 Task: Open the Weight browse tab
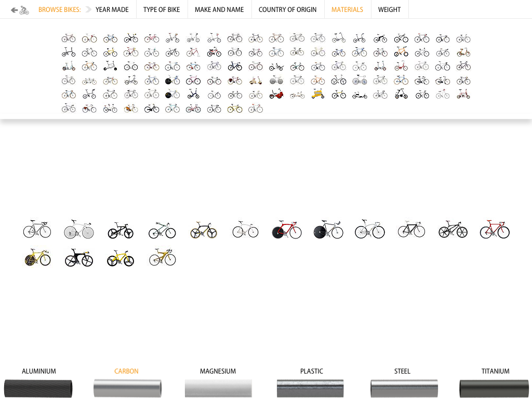[389, 9]
